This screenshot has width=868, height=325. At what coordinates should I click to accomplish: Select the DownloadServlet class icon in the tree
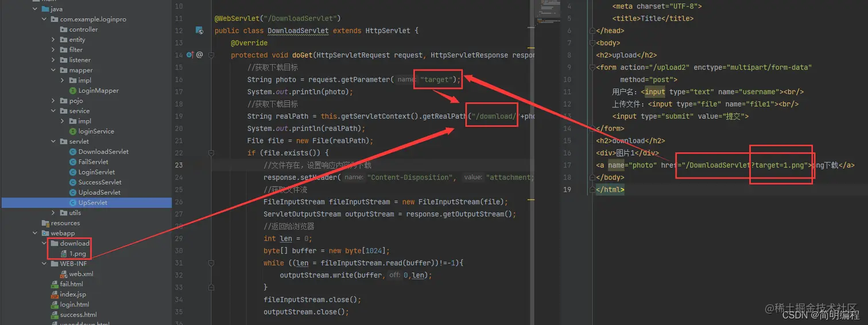[x=73, y=152]
